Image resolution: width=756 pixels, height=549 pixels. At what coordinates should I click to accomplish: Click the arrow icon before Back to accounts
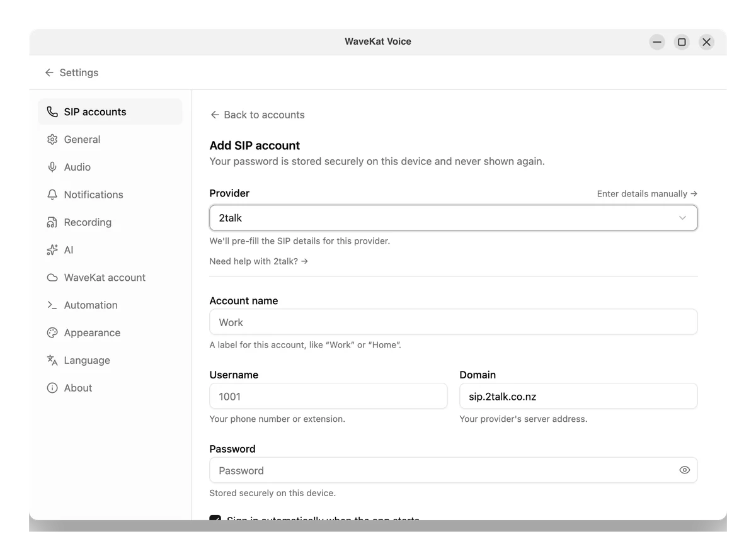(215, 115)
